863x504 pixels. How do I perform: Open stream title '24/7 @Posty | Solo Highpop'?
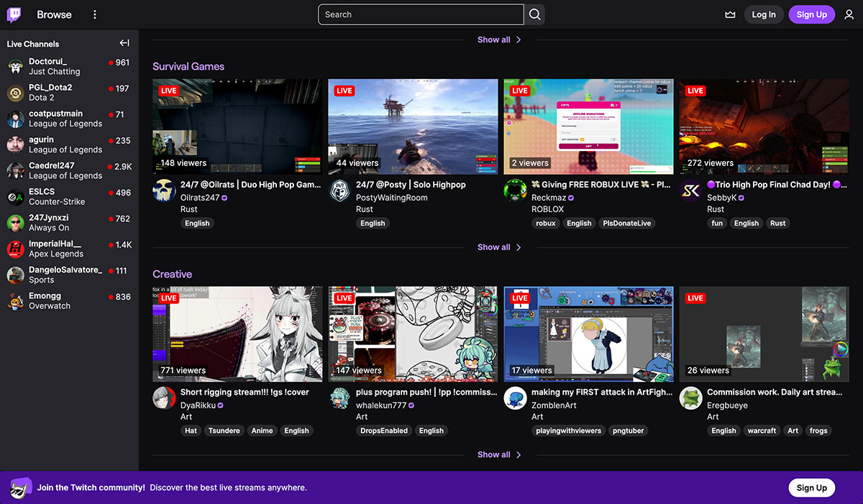click(411, 185)
